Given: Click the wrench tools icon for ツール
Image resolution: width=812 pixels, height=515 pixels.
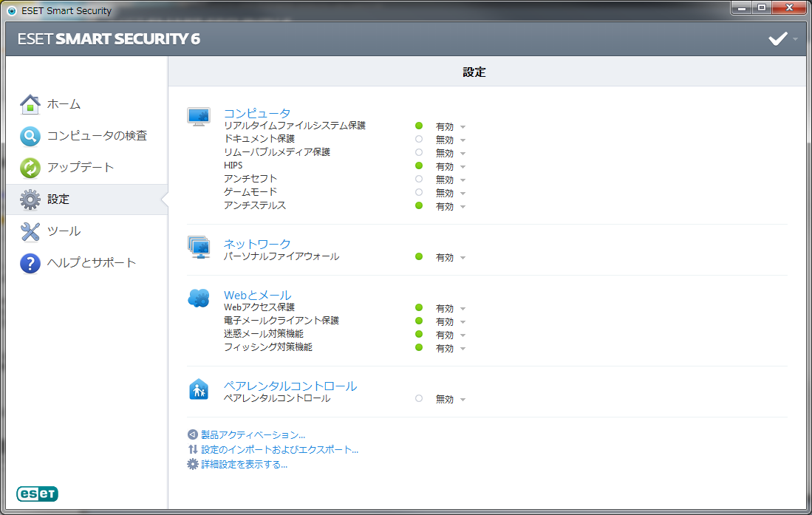Looking at the screenshot, I should point(30,231).
